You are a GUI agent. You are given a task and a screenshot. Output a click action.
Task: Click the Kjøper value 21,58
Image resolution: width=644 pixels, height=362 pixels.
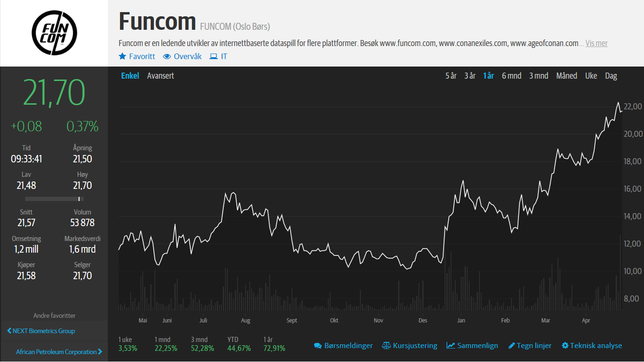(x=27, y=276)
